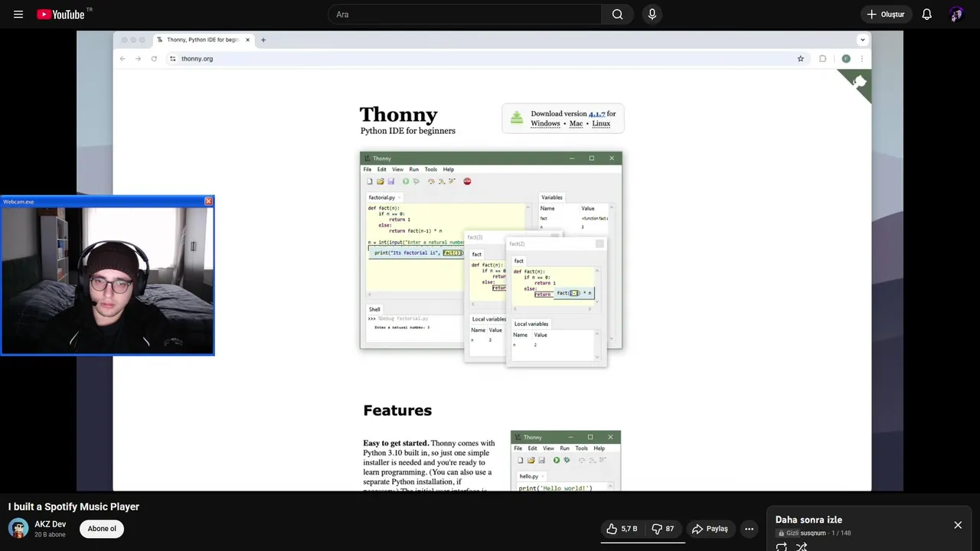Bookmark the page with the star icon
980x551 pixels.
801,59
